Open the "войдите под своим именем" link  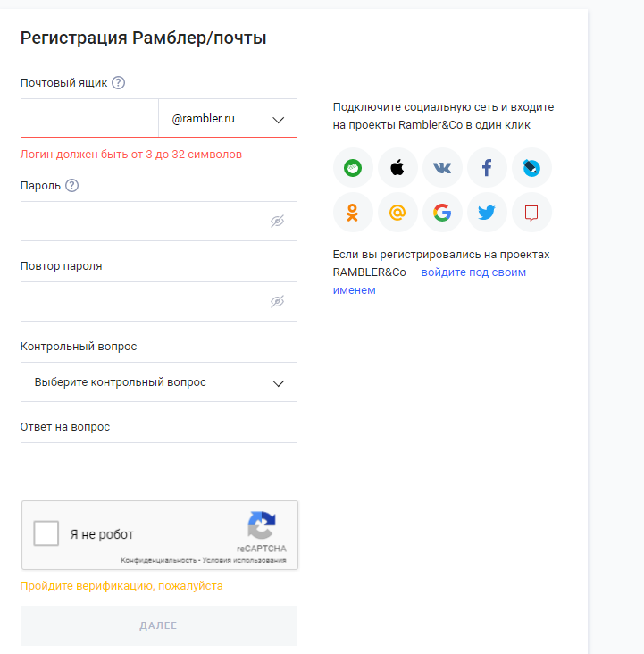(x=473, y=272)
